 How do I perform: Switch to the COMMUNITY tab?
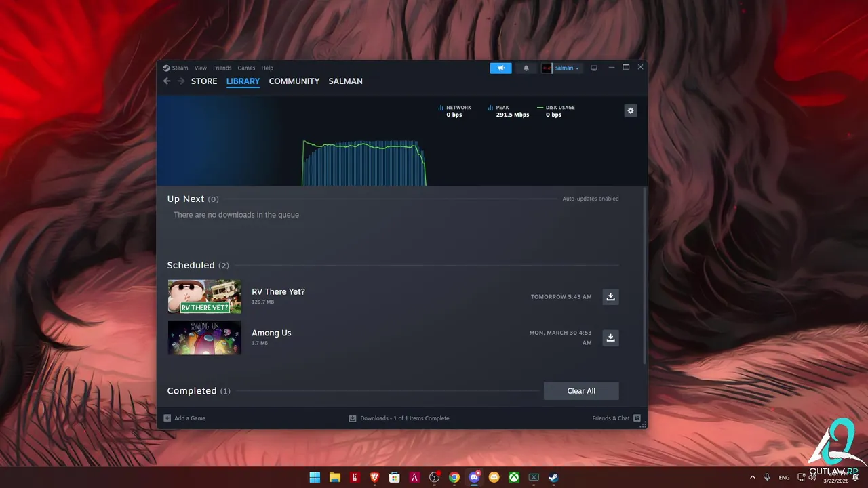click(294, 81)
